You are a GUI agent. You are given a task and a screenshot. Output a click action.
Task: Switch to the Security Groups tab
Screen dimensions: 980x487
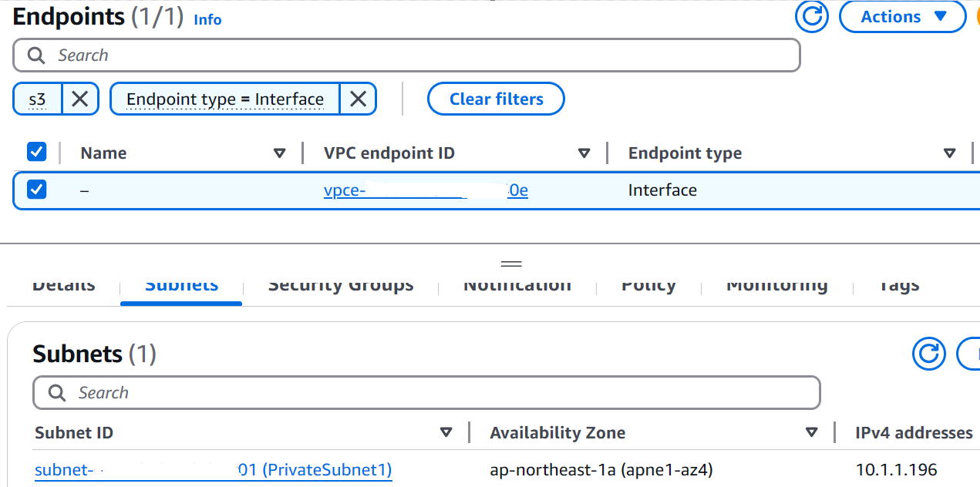pos(341,286)
